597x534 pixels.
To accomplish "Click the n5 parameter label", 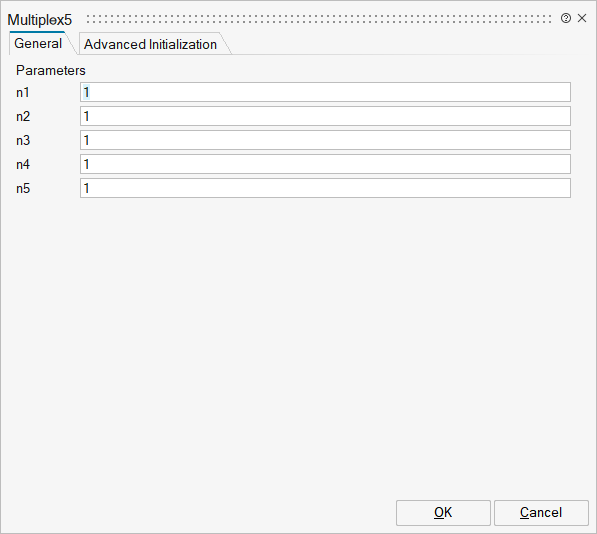I will point(23,188).
